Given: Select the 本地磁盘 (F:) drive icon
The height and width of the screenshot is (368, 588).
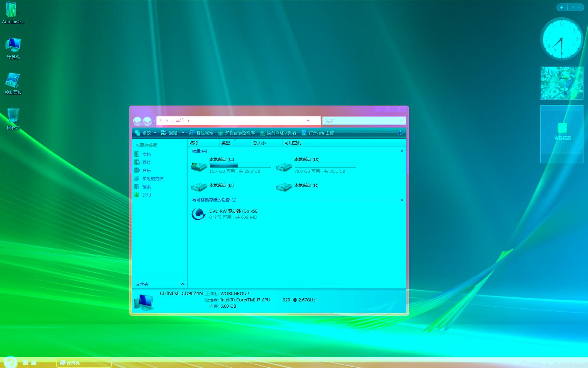Looking at the screenshot, I should click(x=284, y=187).
